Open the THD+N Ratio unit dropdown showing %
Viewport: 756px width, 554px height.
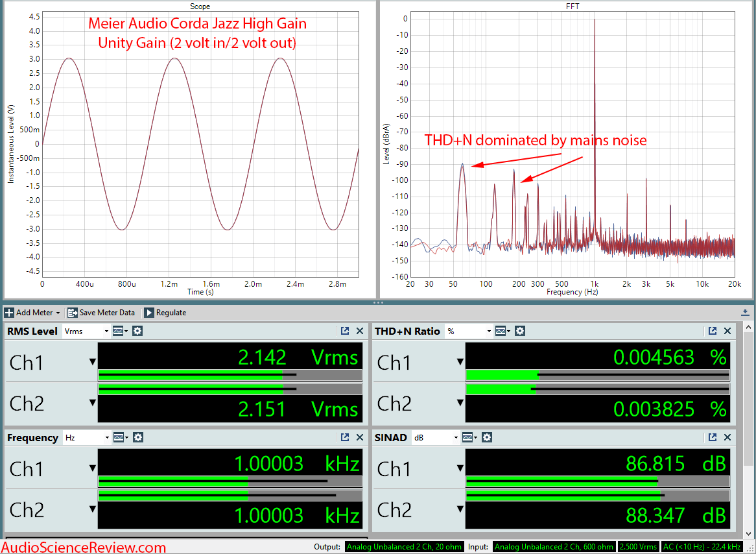pyautogui.click(x=468, y=331)
